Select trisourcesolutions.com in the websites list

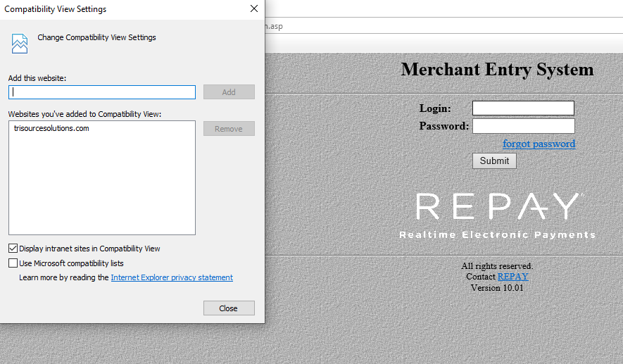(x=51, y=128)
